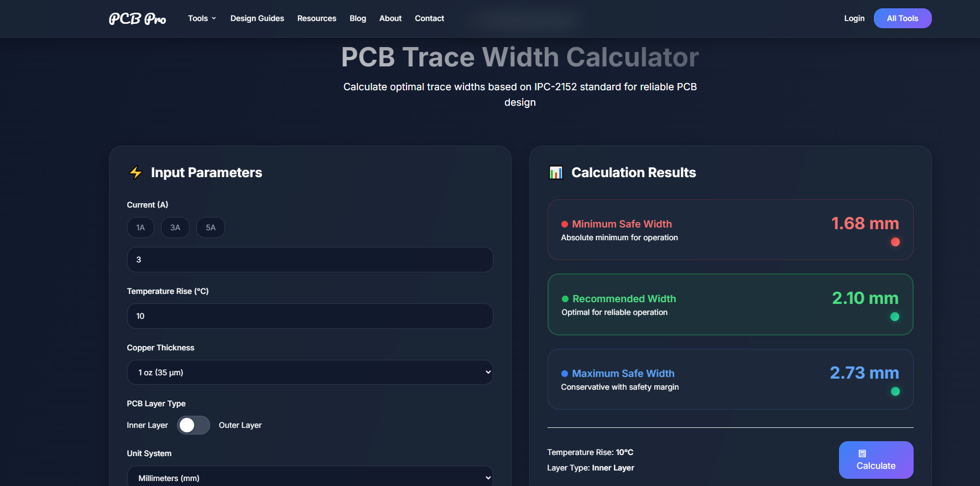
Task: Click the Login link
Action: click(854, 18)
